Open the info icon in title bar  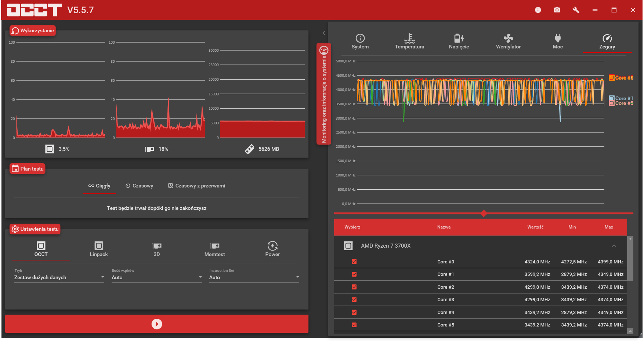[x=538, y=10]
